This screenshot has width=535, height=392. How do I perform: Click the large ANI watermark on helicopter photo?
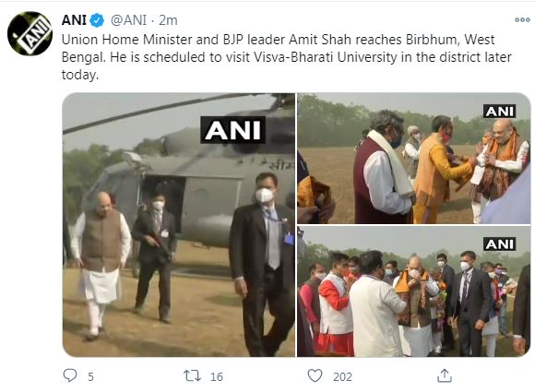(233, 130)
